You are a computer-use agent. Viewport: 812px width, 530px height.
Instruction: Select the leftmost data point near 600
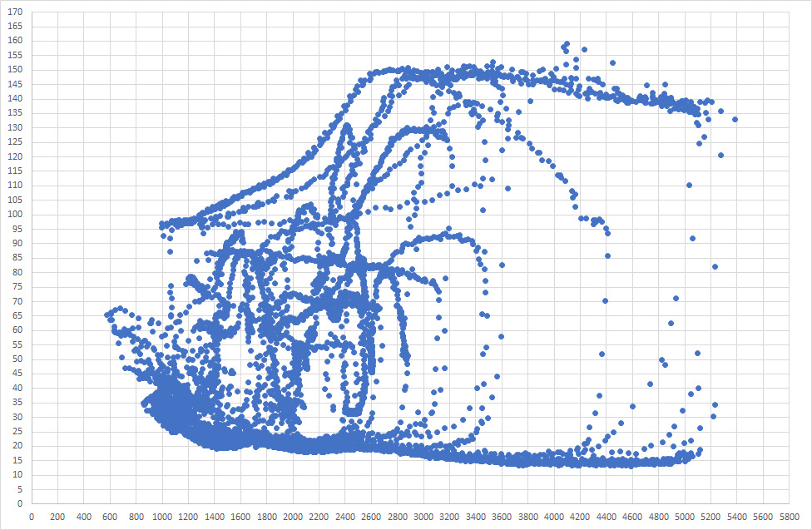(x=107, y=315)
